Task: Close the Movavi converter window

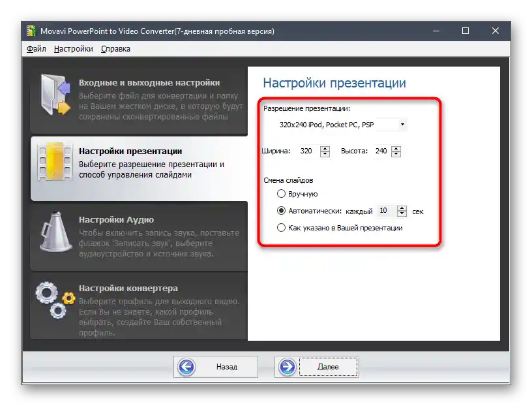Action: point(495,31)
